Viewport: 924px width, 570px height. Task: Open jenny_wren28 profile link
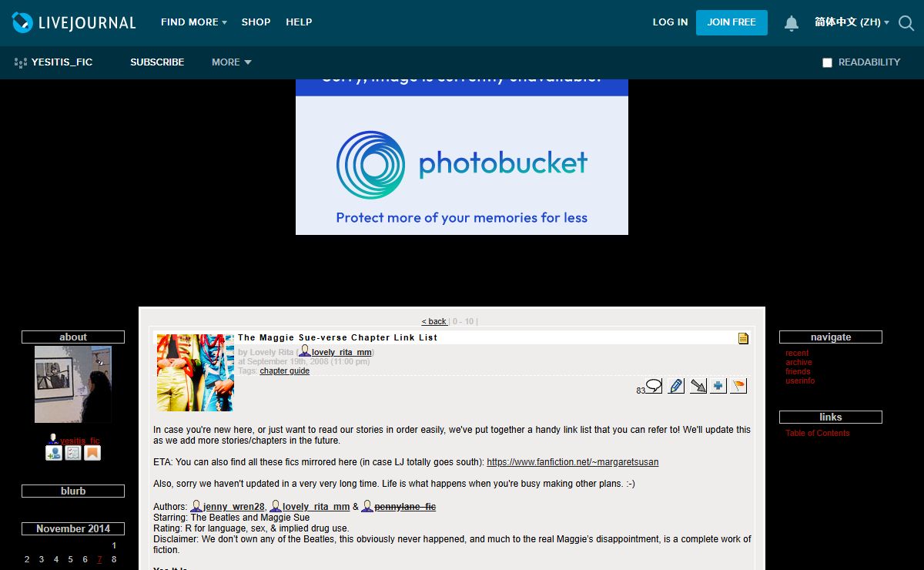coord(234,507)
